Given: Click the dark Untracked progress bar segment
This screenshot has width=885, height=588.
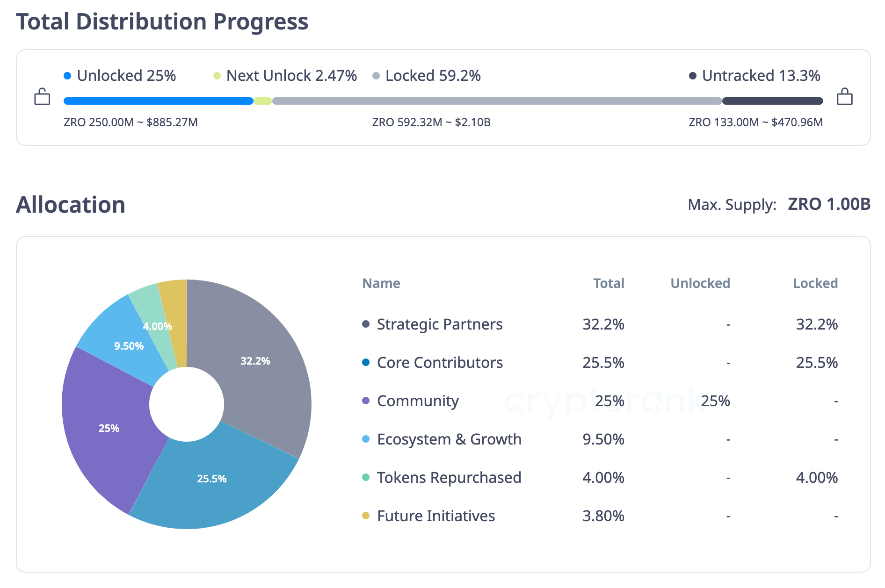Looking at the screenshot, I should coord(773,101).
